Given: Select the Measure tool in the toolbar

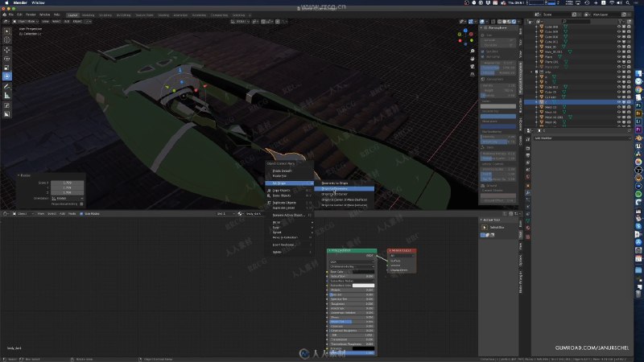Looking at the screenshot, I should pyautogui.click(x=7, y=95).
